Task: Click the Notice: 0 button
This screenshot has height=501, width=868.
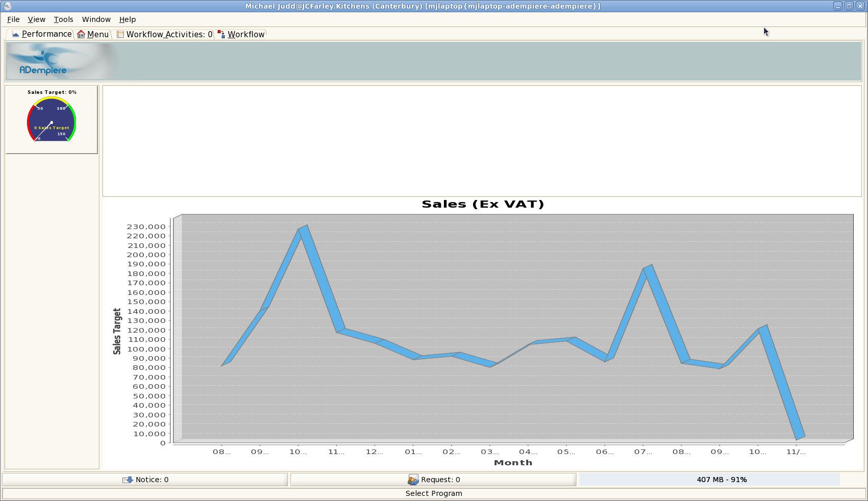Action: (x=145, y=480)
